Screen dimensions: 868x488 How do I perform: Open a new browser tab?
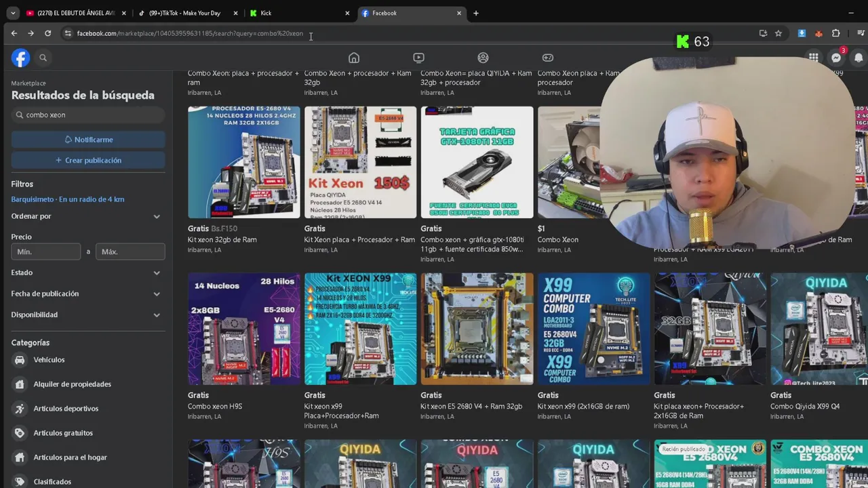(x=476, y=13)
